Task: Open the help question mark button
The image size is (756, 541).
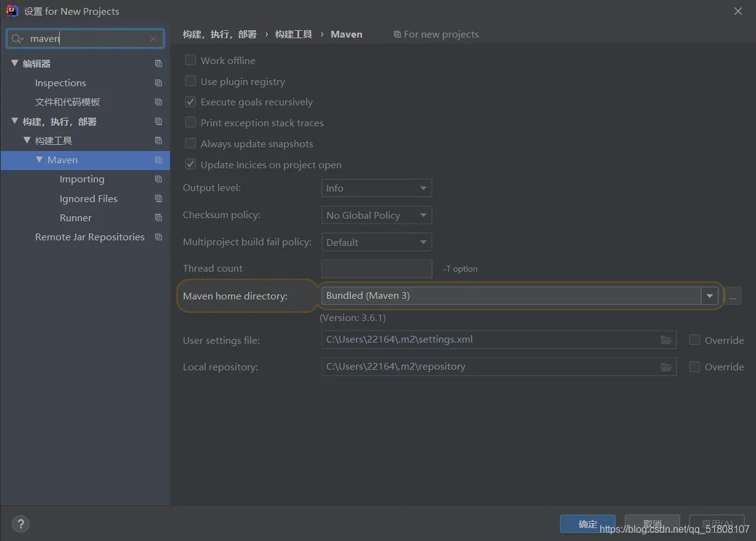Action: pos(20,524)
